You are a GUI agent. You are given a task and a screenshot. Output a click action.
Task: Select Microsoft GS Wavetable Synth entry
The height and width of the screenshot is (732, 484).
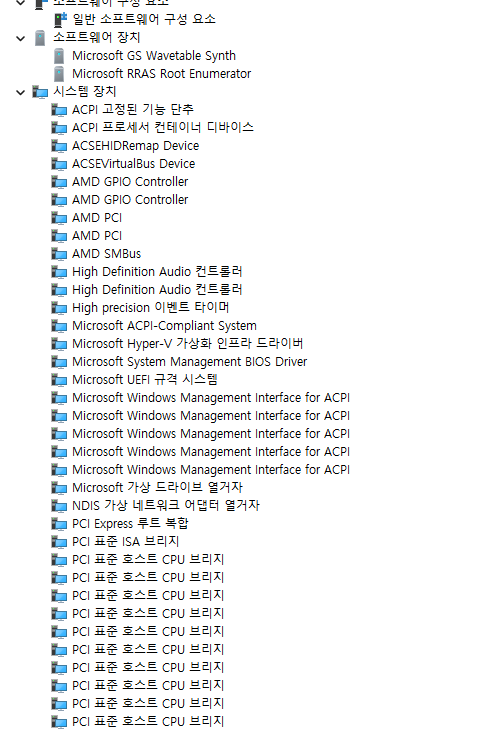click(154, 56)
